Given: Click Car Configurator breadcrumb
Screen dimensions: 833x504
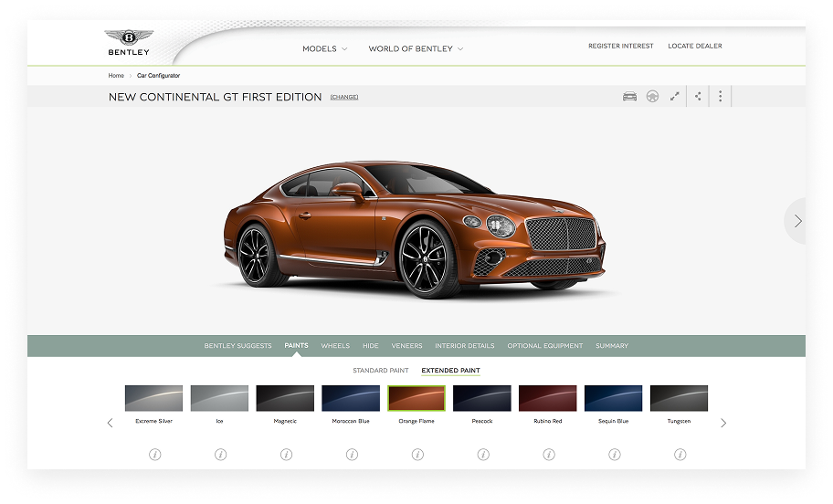Looking at the screenshot, I should tap(158, 76).
